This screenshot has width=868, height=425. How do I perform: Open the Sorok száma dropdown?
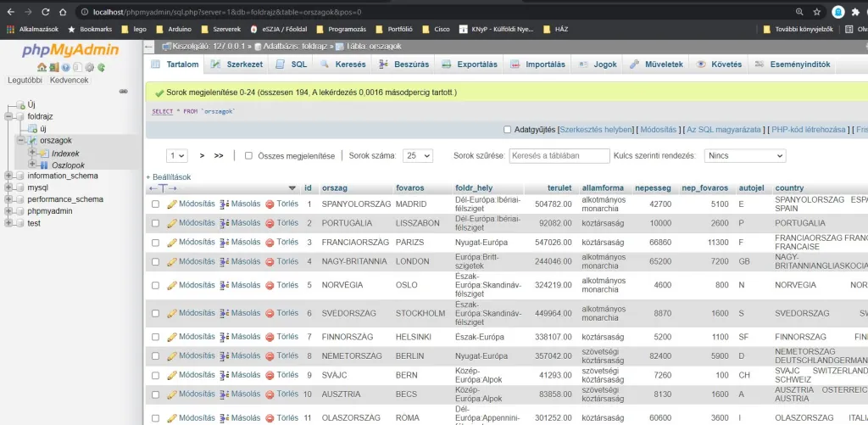(x=417, y=156)
